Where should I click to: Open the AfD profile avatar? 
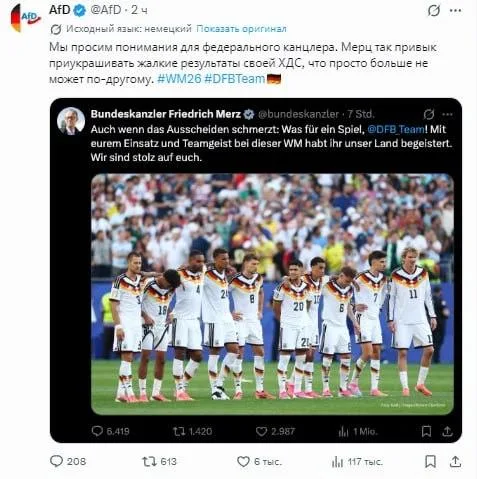click(25, 17)
